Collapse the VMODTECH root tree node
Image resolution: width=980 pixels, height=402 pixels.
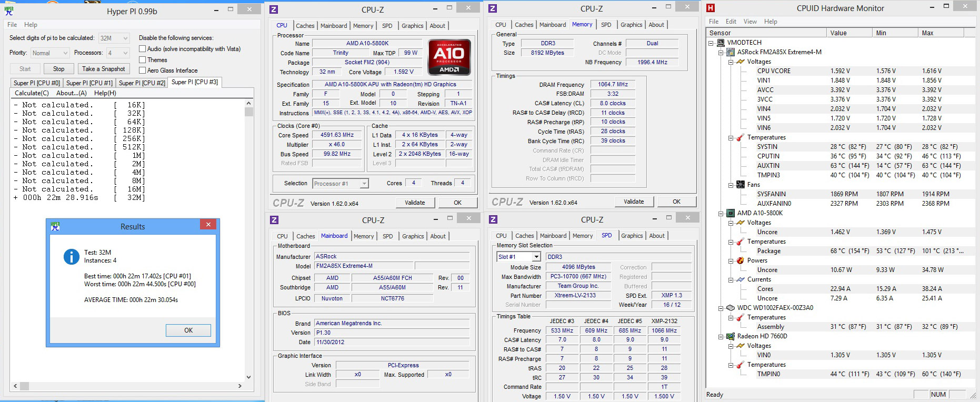click(x=712, y=43)
